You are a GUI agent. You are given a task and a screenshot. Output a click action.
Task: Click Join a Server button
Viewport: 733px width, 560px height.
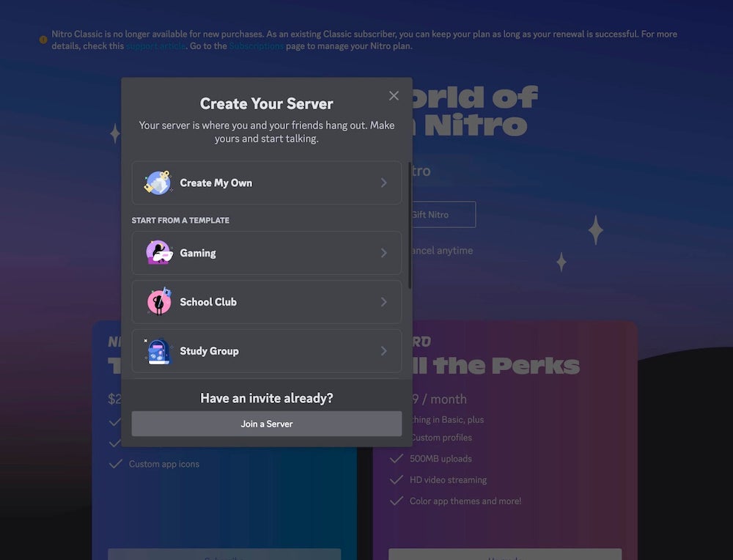click(x=267, y=424)
